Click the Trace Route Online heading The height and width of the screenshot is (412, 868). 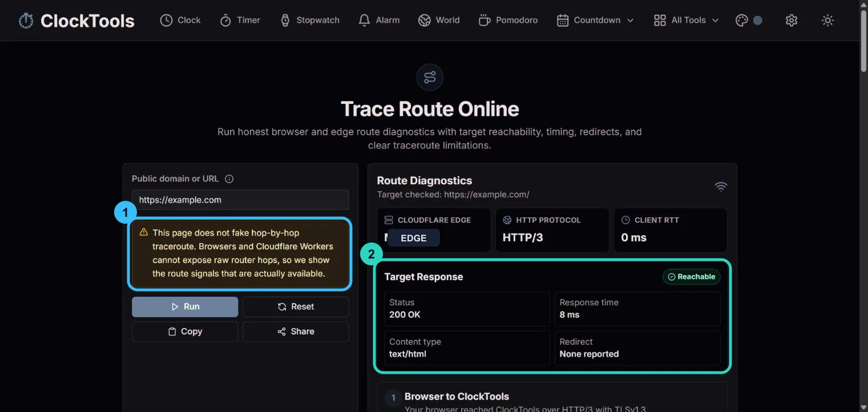coord(430,109)
